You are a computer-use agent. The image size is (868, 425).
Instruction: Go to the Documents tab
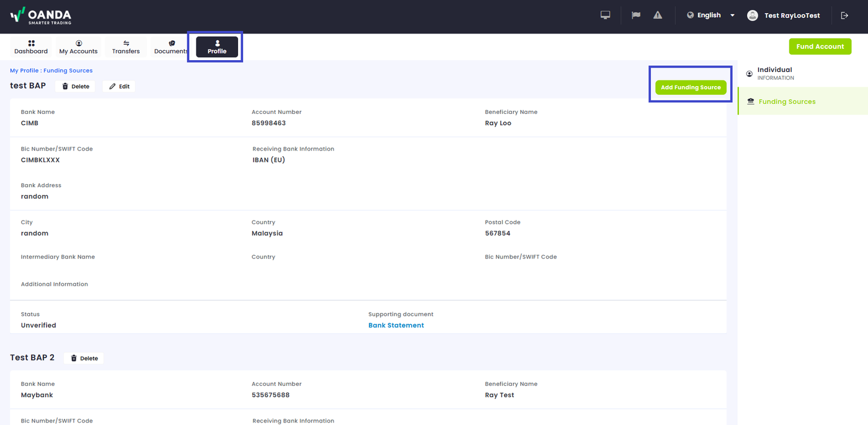[171, 47]
